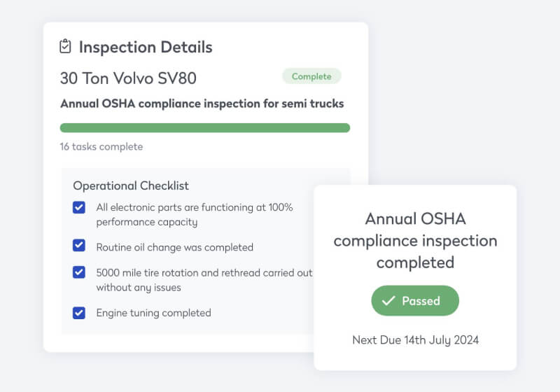The image size is (560, 392).
Task: Click the green inspection progress bar
Action: (204, 128)
